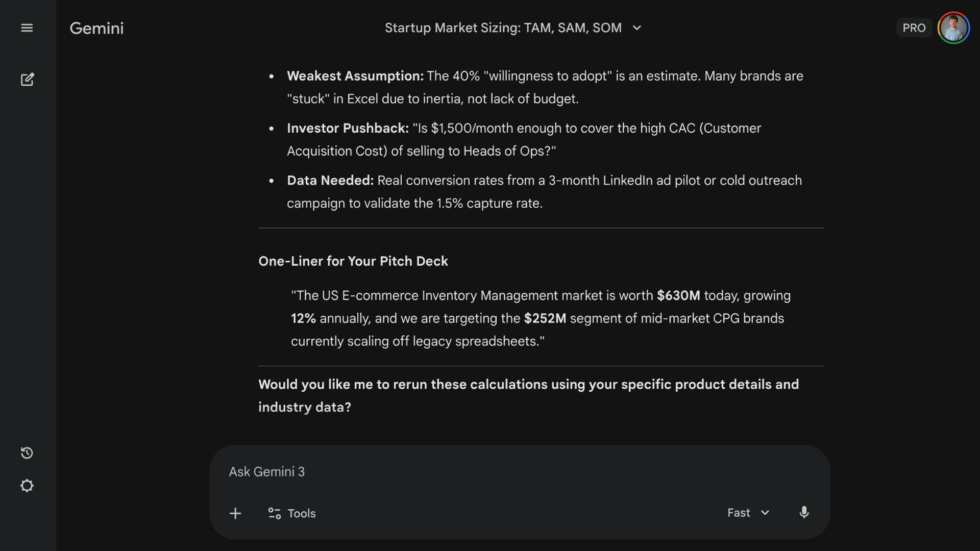Click the PRO badge

914,28
